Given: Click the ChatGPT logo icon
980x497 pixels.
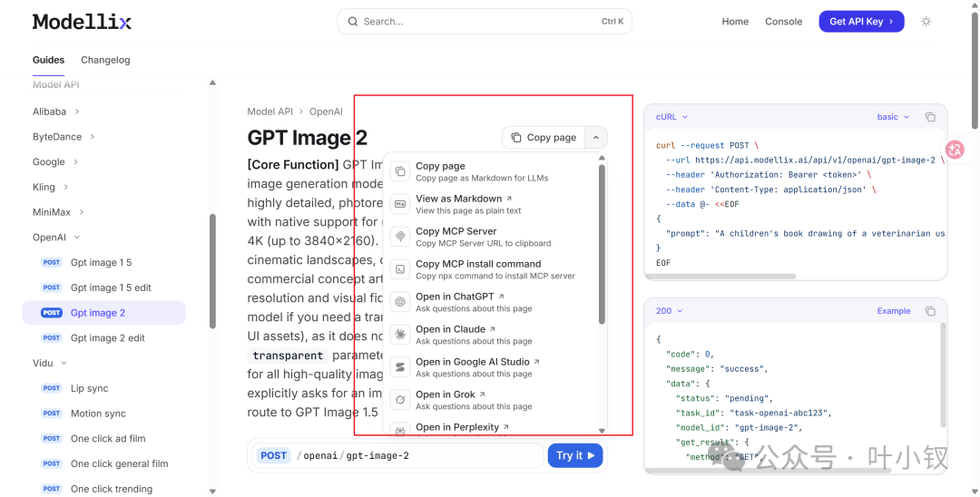Looking at the screenshot, I should coord(400,302).
